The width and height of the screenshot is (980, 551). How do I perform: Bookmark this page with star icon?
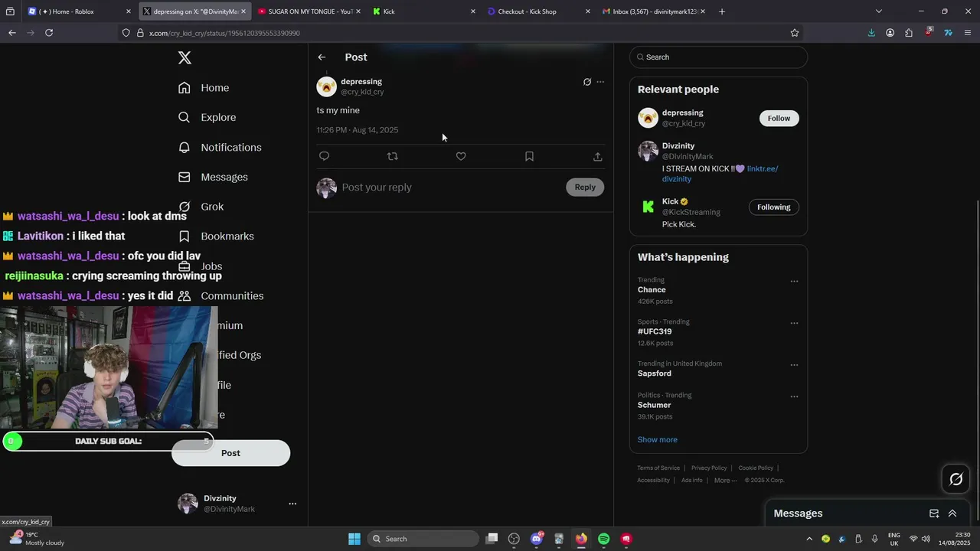pyautogui.click(x=795, y=33)
